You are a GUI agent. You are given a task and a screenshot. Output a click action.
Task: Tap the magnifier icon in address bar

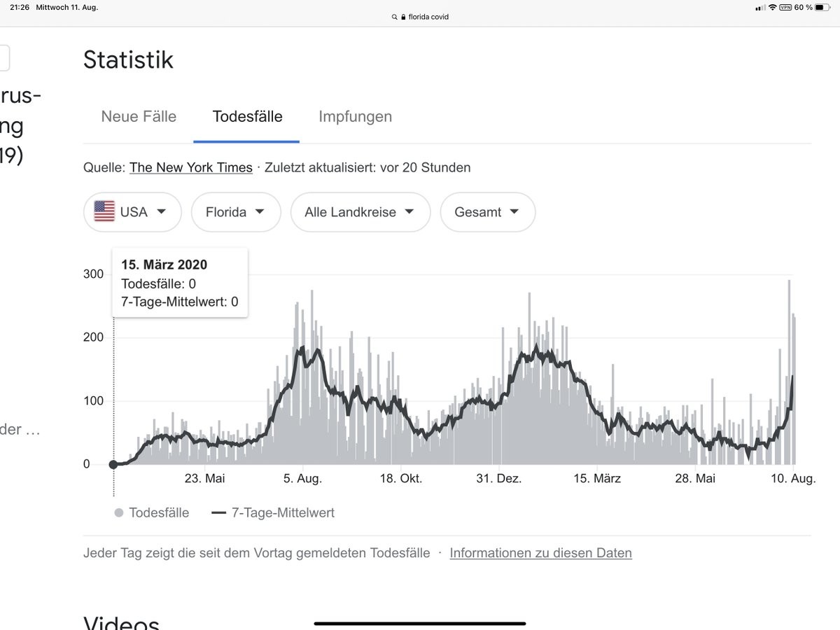point(395,17)
